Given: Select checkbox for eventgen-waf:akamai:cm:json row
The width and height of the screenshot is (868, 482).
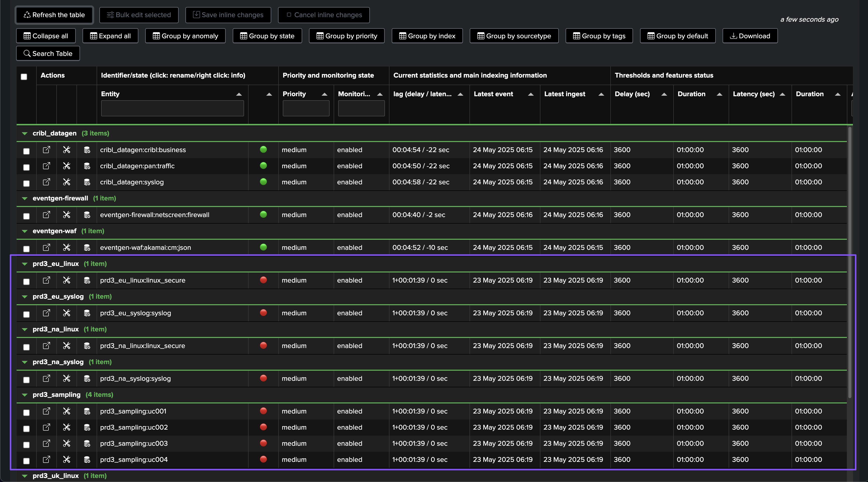Looking at the screenshot, I should 26,249.
